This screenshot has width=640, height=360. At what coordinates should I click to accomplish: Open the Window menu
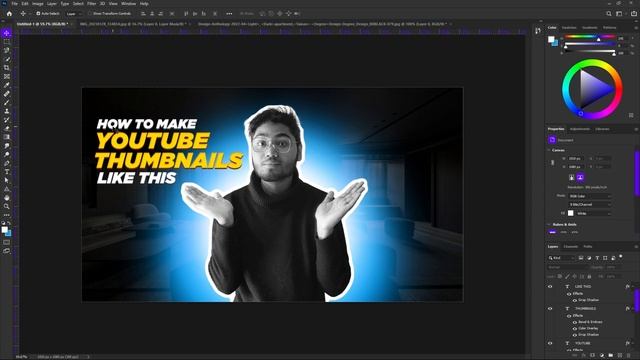128,4
